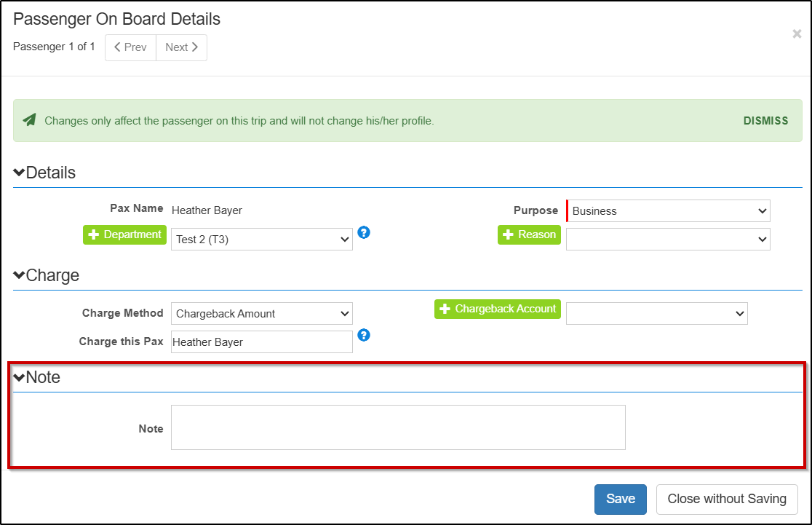The image size is (812, 525).
Task: Click the green Add Department button
Action: coord(124,234)
